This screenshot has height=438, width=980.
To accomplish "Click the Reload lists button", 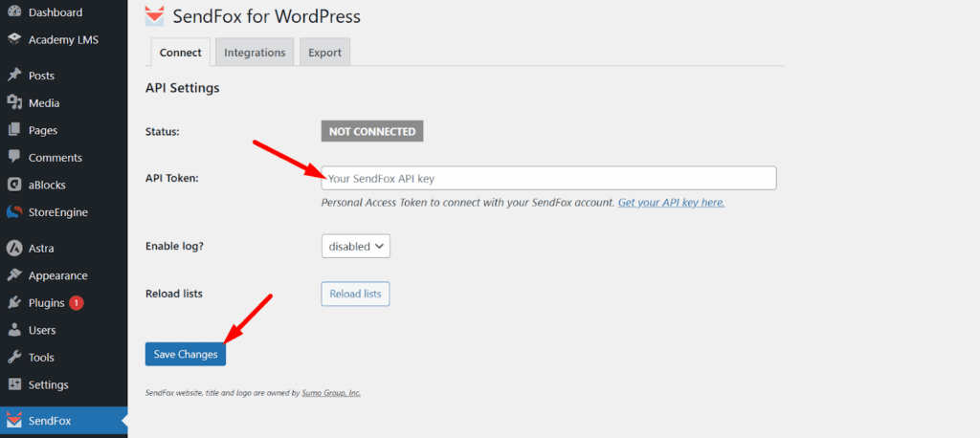I will 356,294.
